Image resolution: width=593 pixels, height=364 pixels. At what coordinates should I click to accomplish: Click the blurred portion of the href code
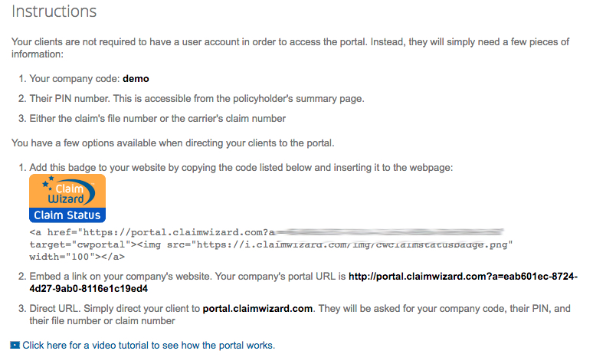point(389,231)
